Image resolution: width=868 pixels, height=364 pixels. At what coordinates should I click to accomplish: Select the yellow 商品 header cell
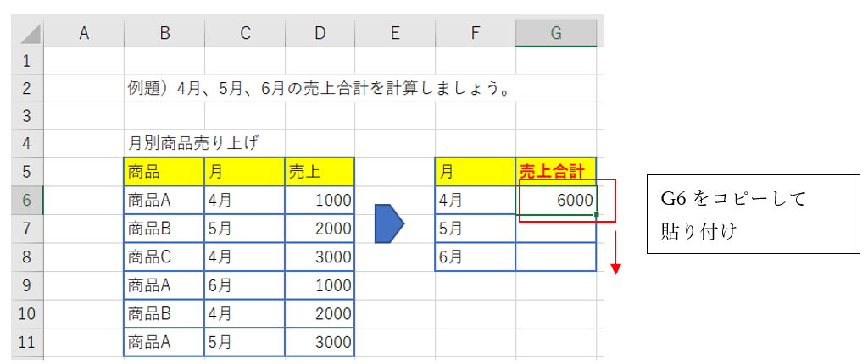coord(164,172)
